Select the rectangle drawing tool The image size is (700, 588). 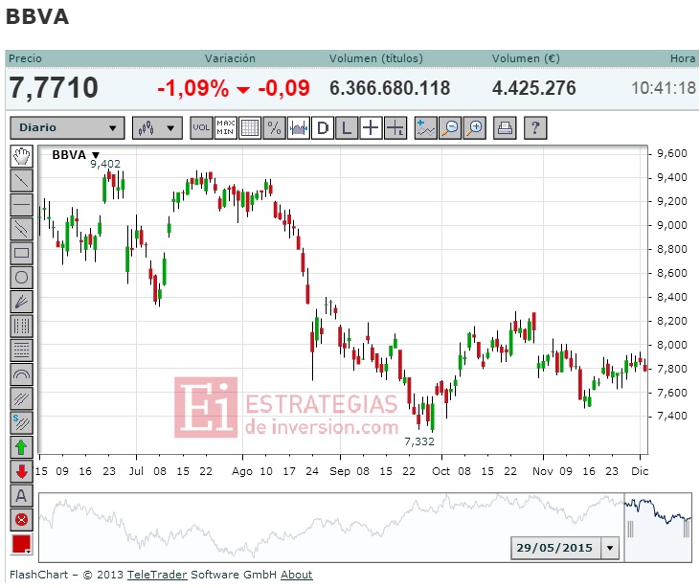[x=21, y=253]
